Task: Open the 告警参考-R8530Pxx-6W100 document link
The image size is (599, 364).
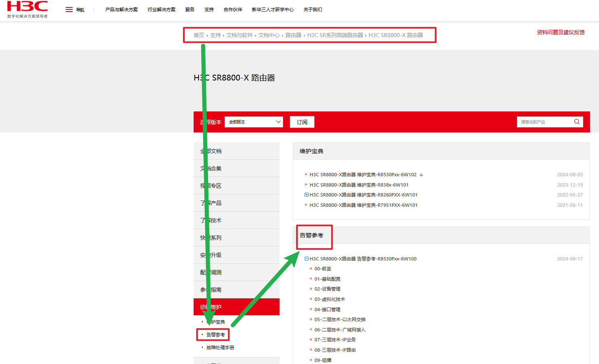Action: [x=363, y=259]
